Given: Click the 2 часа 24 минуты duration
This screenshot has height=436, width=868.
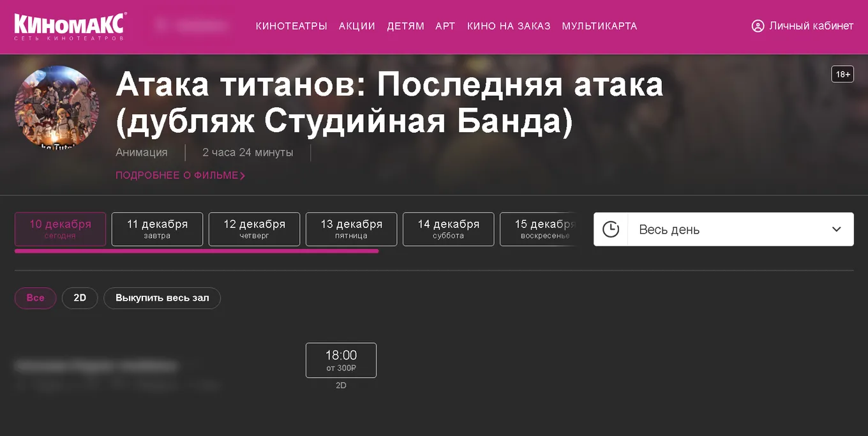Looking at the screenshot, I should [248, 153].
